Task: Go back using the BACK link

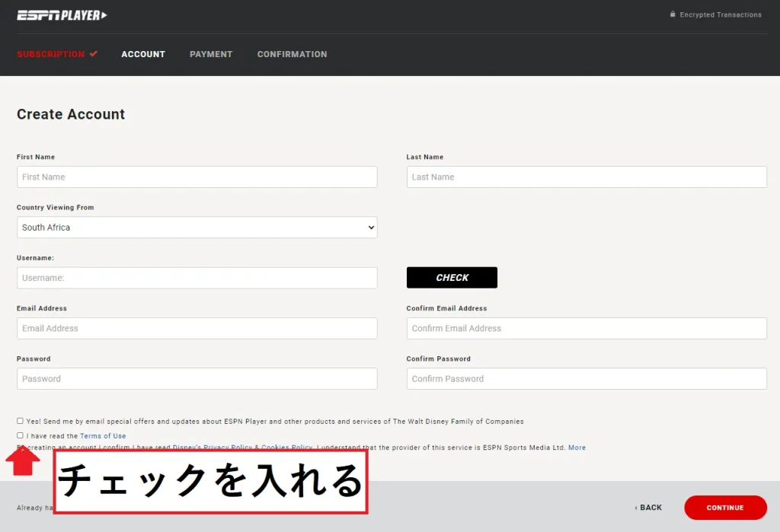Action: (648, 508)
